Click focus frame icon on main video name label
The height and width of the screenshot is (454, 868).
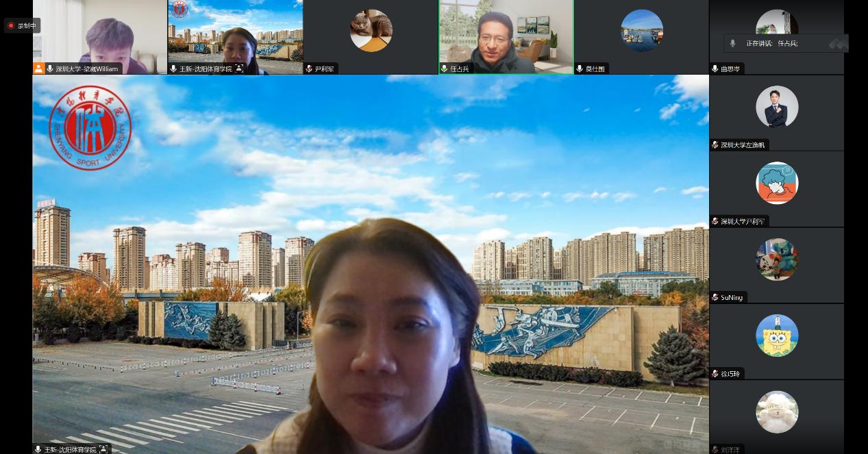tap(103, 449)
